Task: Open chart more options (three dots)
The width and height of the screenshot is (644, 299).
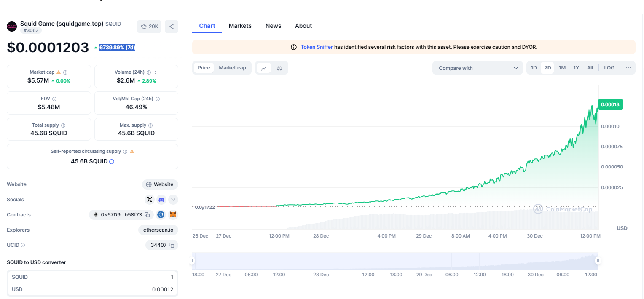Action: [628, 68]
